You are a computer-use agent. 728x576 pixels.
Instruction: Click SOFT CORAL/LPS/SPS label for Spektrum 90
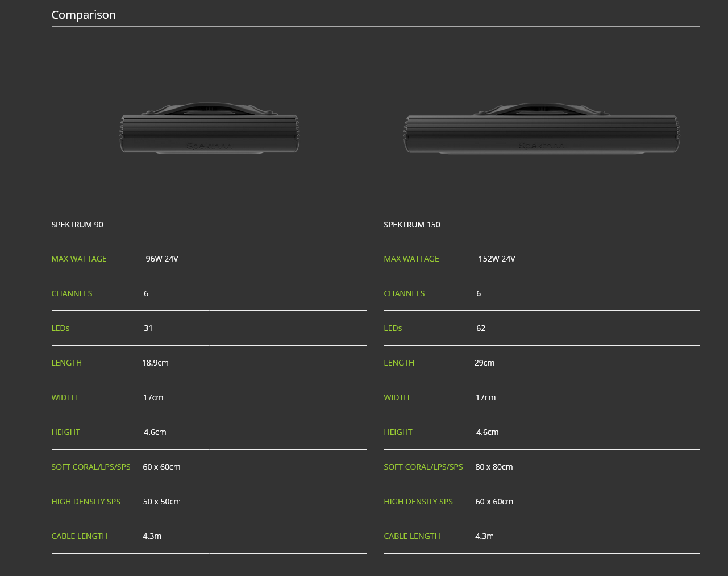pyautogui.click(x=91, y=467)
